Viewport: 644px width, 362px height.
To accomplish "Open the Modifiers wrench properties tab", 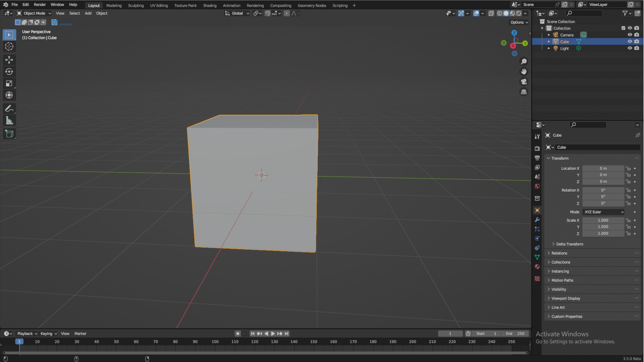I will click(x=537, y=220).
